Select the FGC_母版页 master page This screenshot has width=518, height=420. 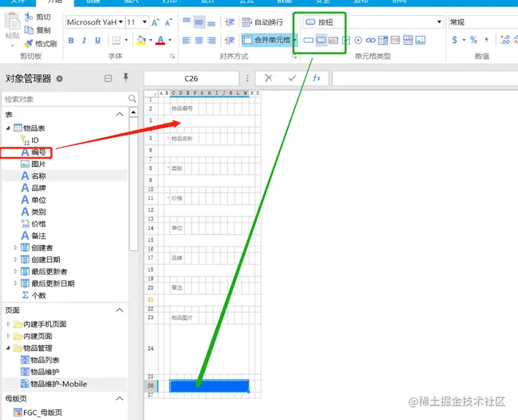pos(38,412)
